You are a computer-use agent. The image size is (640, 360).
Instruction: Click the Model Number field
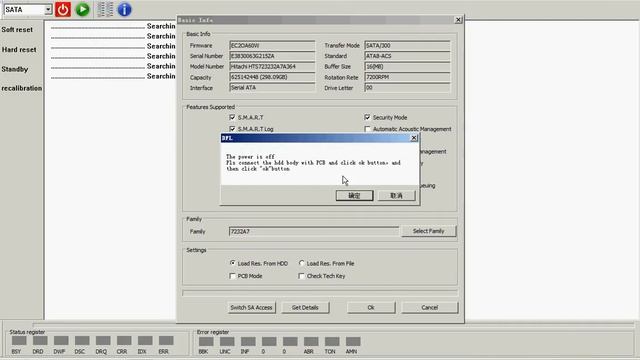pyautogui.click(x=272, y=67)
